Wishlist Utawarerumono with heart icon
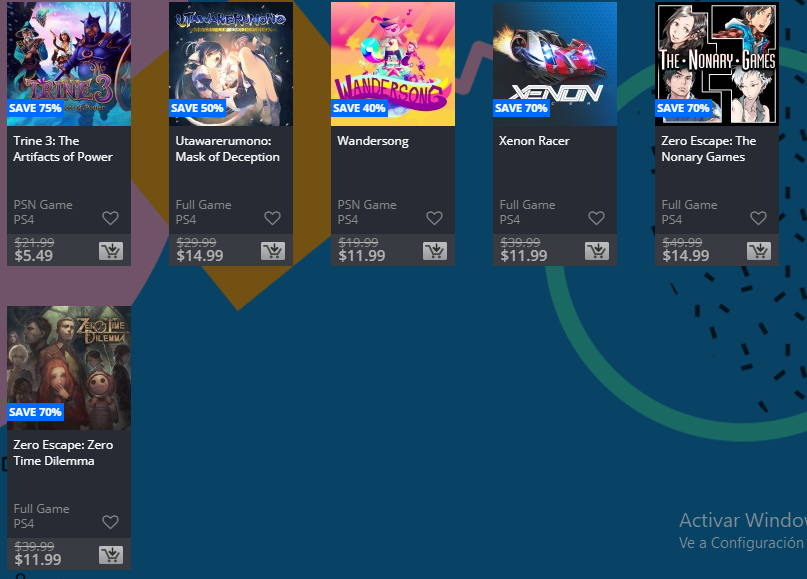This screenshot has height=579, width=807. pos(272,218)
